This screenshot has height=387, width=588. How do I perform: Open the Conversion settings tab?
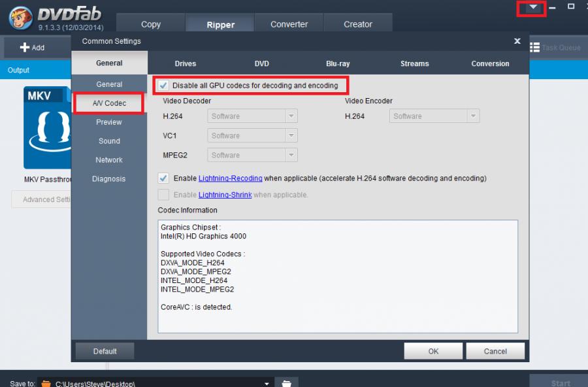490,63
